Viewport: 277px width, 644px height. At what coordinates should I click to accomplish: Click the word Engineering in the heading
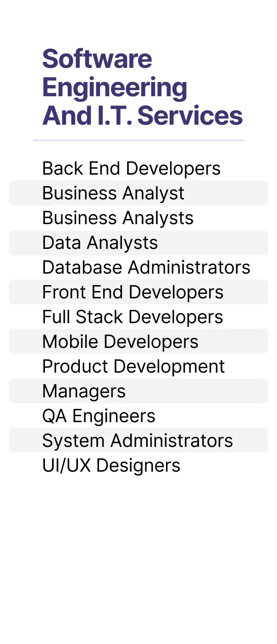115,88
